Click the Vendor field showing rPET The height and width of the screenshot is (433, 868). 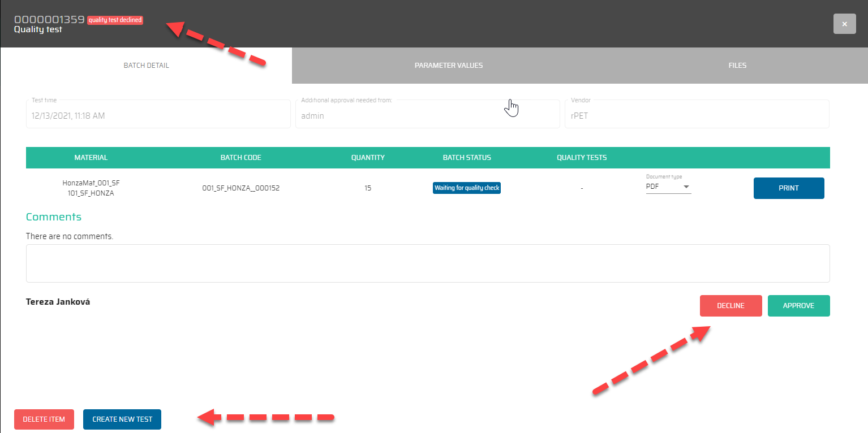click(x=697, y=115)
